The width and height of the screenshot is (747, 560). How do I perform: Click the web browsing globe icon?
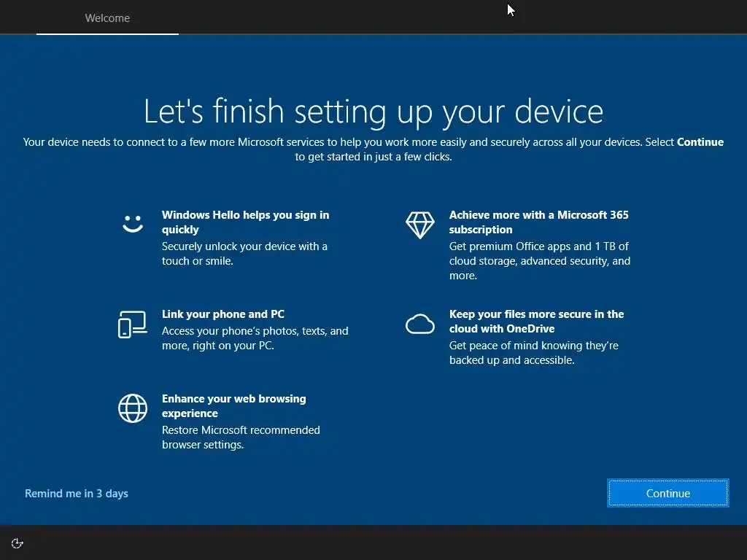[x=133, y=408]
